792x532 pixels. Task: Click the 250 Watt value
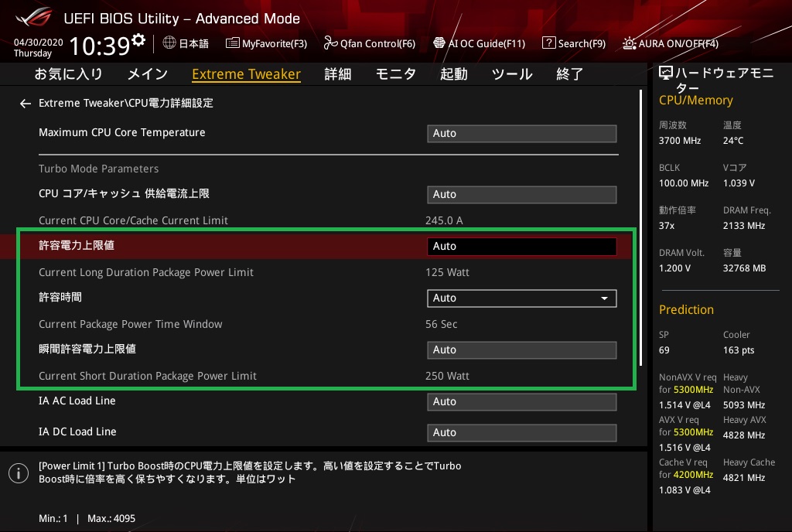[x=448, y=376]
